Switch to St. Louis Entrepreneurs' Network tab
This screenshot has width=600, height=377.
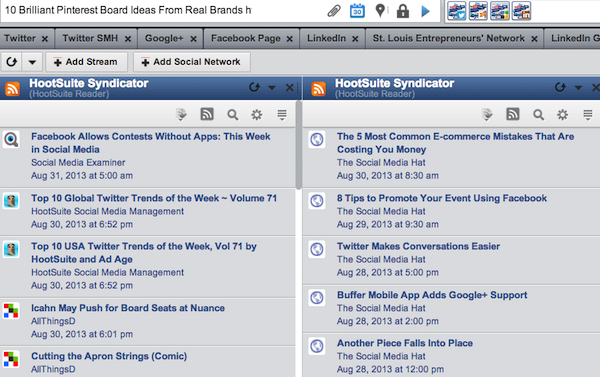448,38
